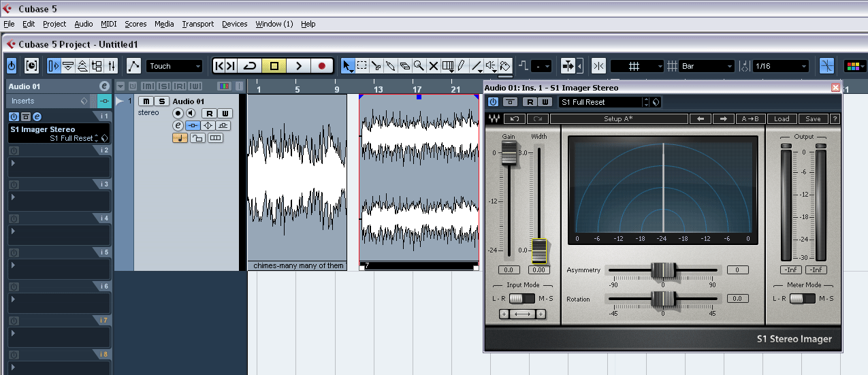Open the color selector dropdown in toolbar

coord(855,66)
